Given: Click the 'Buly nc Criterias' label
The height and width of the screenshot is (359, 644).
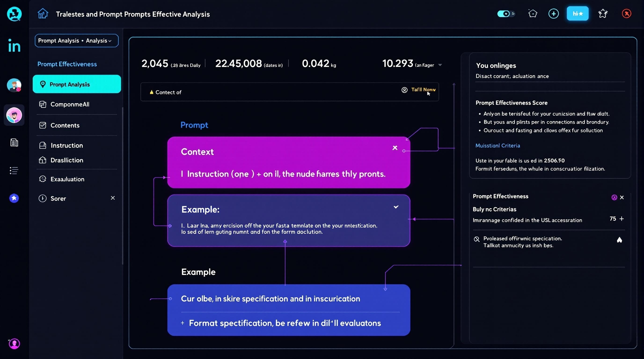Looking at the screenshot, I should (x=494, y=209).
